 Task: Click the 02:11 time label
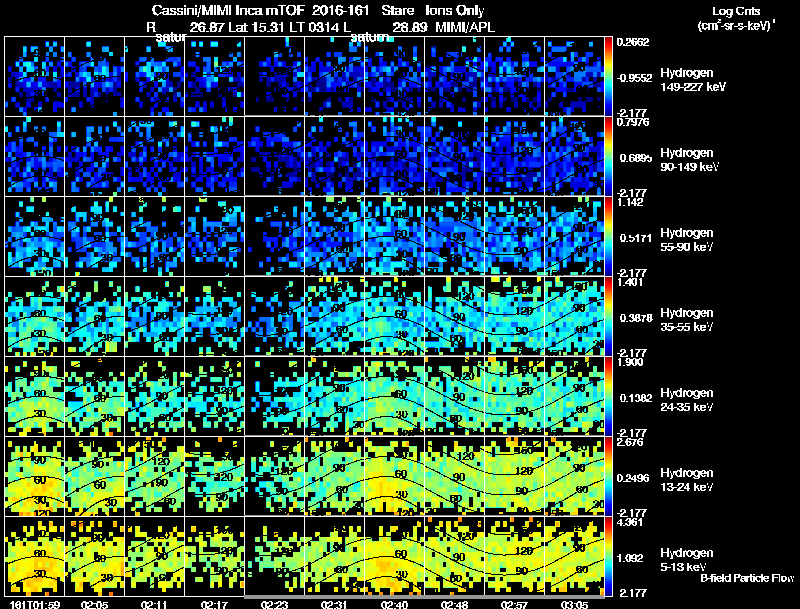[155, 605]
